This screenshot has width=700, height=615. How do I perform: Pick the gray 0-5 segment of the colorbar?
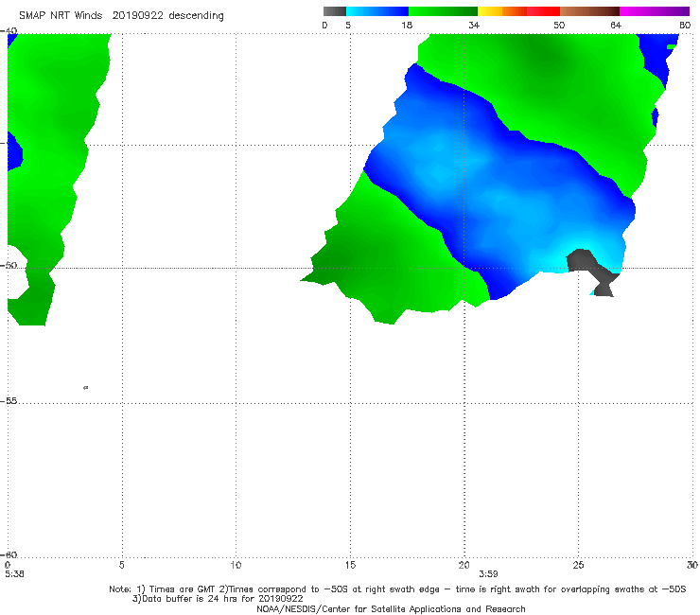[335, 11]
